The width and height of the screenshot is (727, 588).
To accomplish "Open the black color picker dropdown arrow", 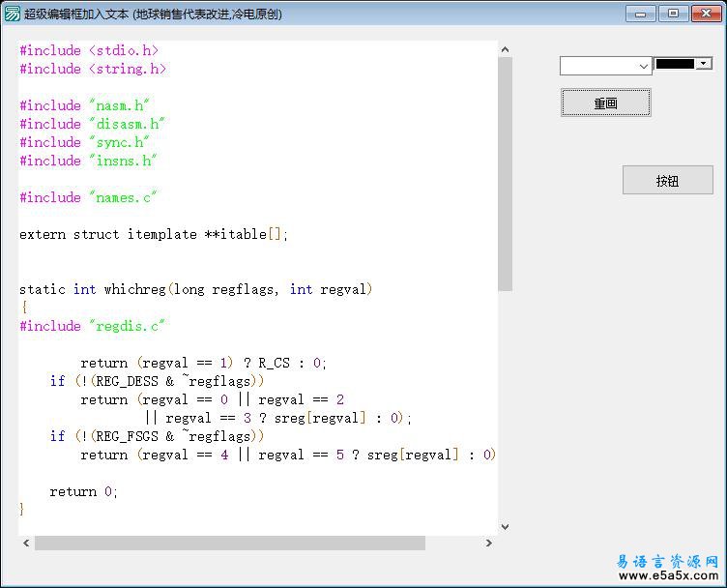I will coord(704,64).
